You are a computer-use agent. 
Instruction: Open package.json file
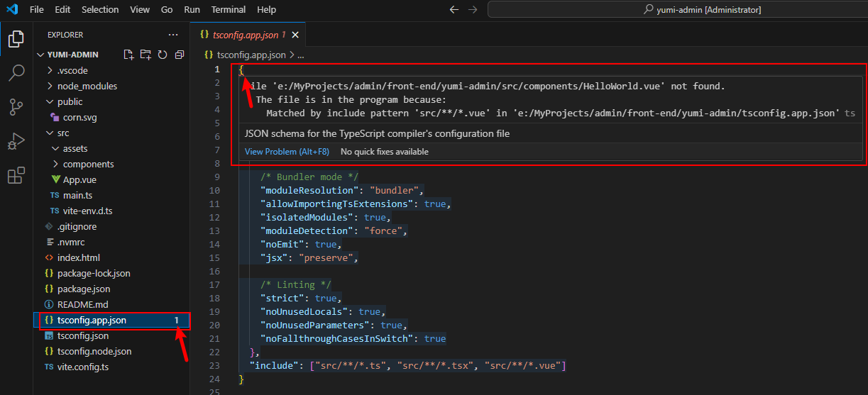pyautogui.click(x=84, y=289)
